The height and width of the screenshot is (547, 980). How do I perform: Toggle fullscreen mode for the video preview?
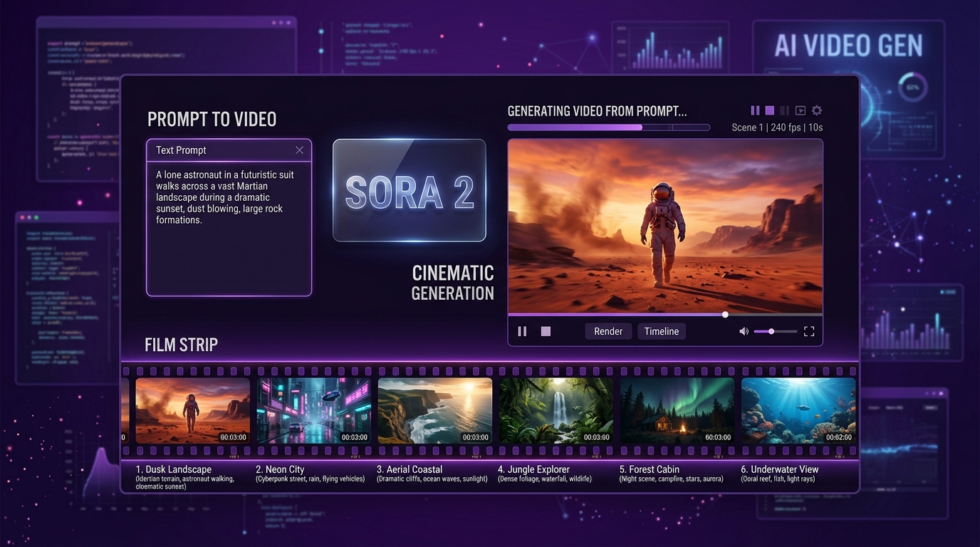808,330
